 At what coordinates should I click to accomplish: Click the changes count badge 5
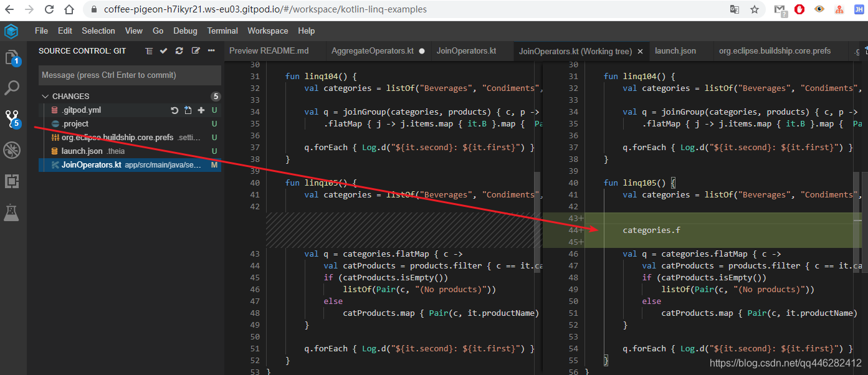pyautogui.click(x=216, y=97)
